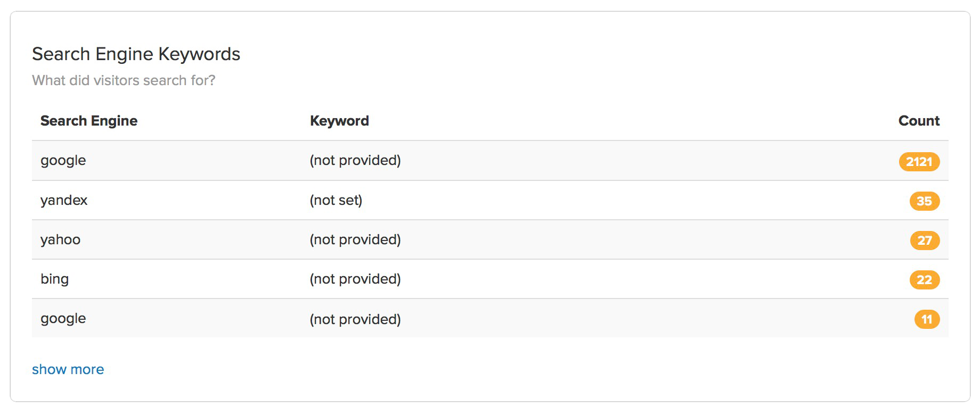Click the orange 11 count badge
Screen dimensions: 980x414
tap(927, 319)
